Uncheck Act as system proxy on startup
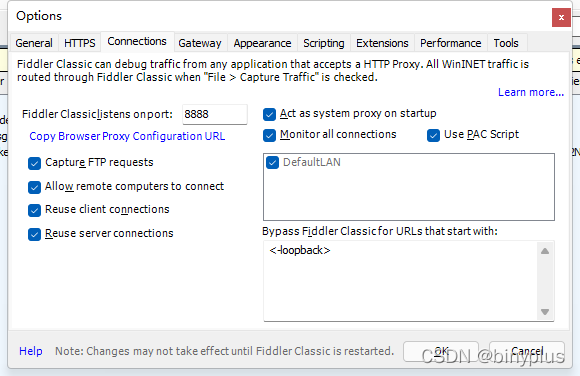 pos(269,114)
